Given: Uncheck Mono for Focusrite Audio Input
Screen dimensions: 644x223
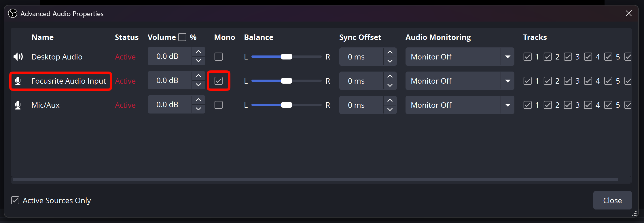Looking at the screenshot, I should click(219, 81).
